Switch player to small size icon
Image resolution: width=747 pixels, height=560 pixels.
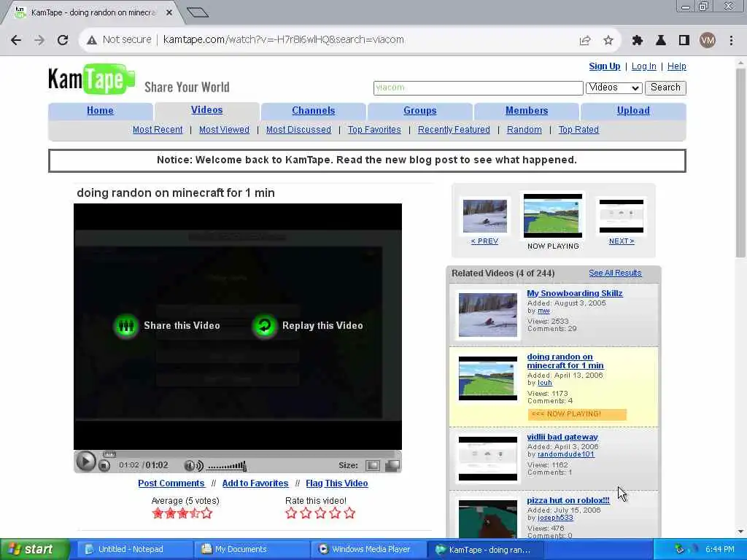(x=373, y=465)
